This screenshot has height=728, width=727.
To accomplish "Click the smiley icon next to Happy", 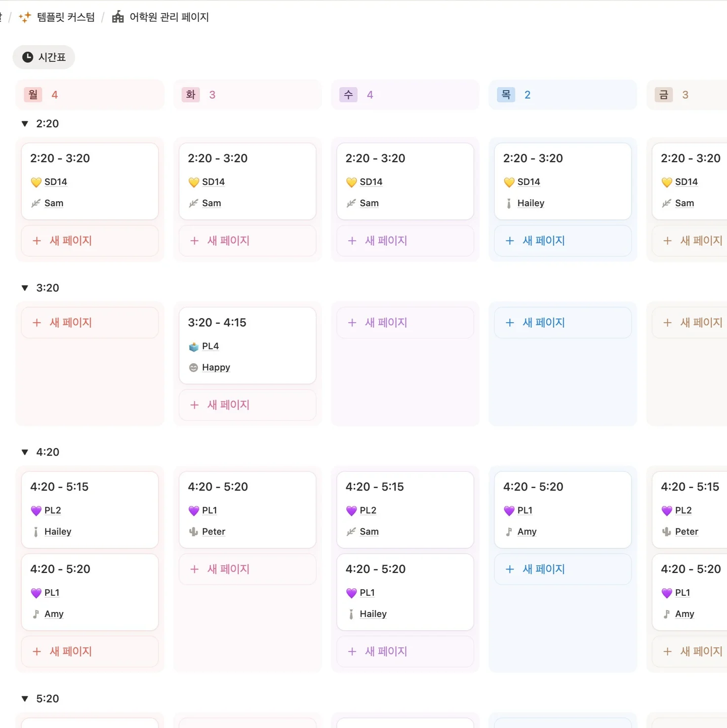I will (194, 367).
